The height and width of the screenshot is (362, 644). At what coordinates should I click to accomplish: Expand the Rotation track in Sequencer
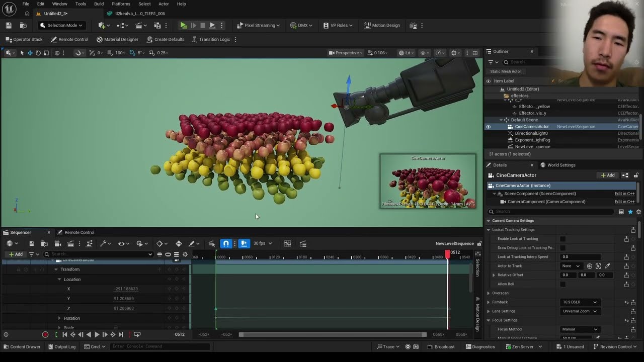pyautogui.click(x=59, y=318)
